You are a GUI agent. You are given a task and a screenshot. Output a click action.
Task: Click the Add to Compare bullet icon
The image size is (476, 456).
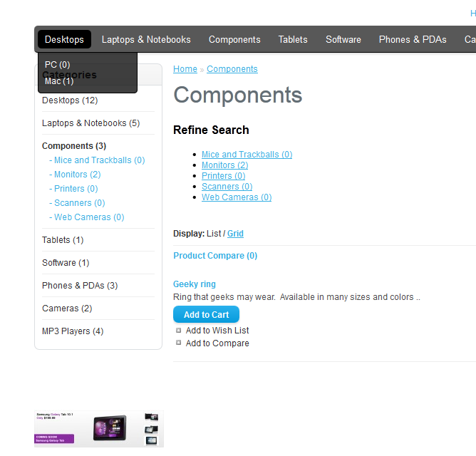pos(179,343)
